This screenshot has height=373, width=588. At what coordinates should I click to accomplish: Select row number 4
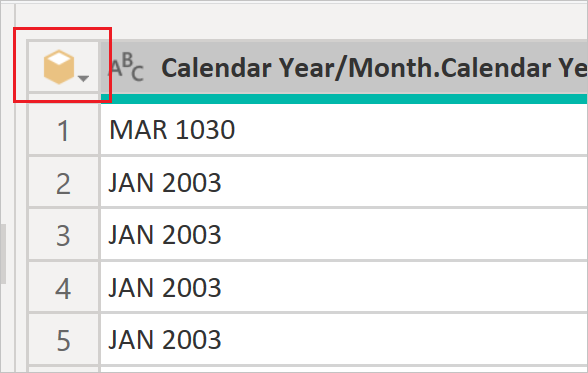(63, 288)
